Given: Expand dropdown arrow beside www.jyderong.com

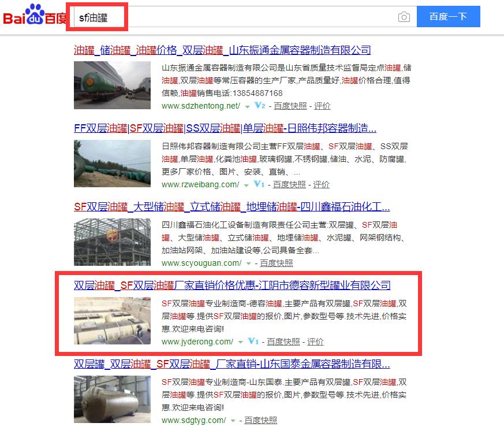Looking at the screenshot, I should (x=240, y=342).
